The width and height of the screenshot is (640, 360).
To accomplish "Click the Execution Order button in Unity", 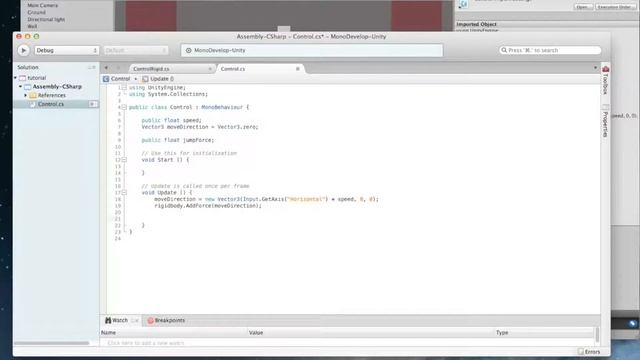I will point(615,7).
